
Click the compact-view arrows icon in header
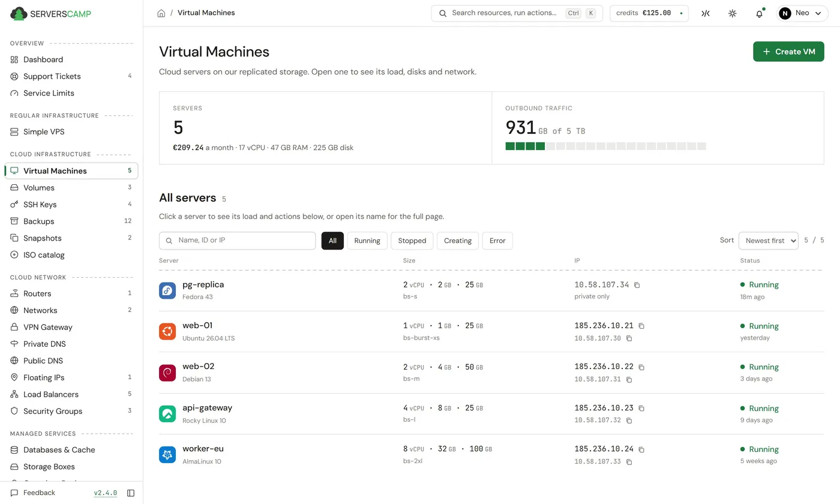point(706,13)
